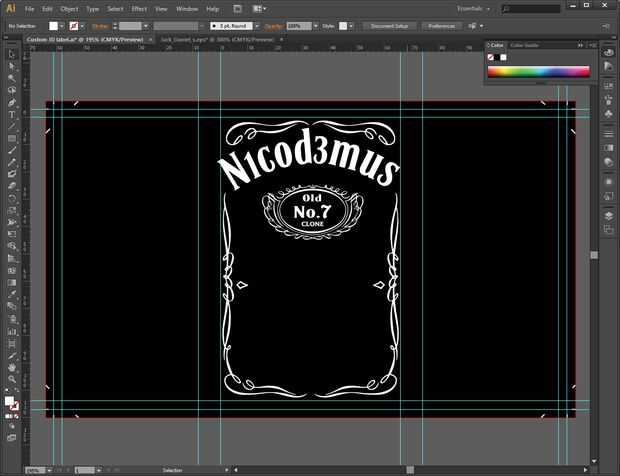
Task: Select the Selection tool arrow
Action: click(12, 54)
